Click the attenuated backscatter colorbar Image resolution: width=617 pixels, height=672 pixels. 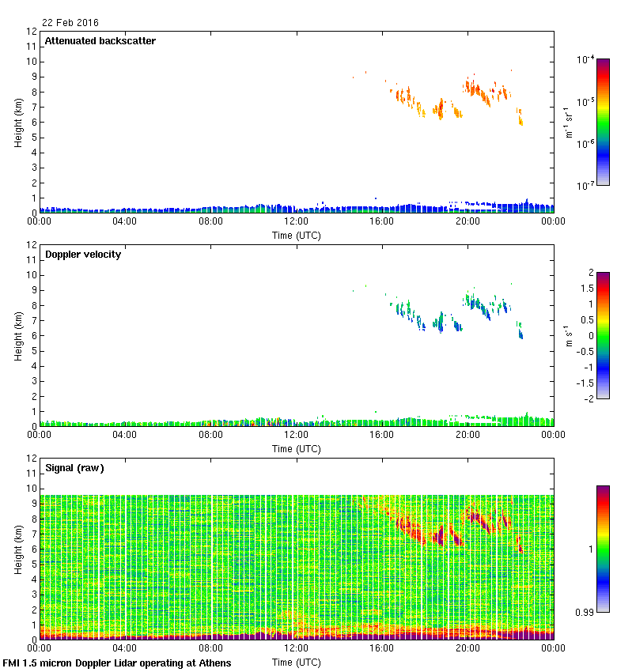(x=603, y=122)
